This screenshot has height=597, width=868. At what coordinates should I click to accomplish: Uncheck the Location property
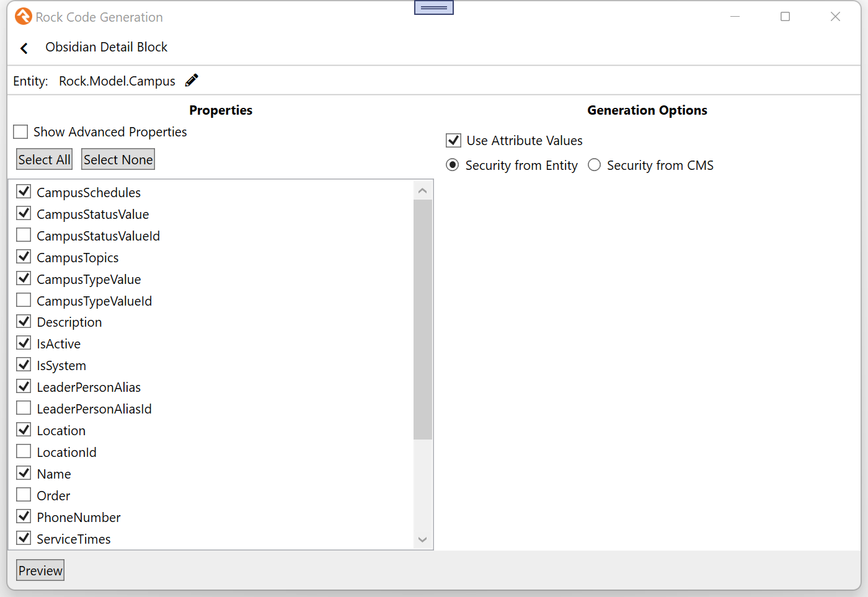24,430
